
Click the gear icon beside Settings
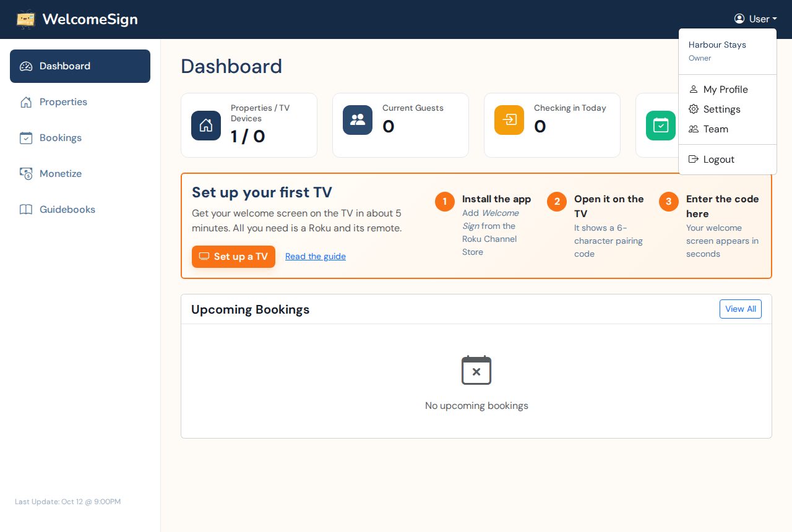[694, 109]
